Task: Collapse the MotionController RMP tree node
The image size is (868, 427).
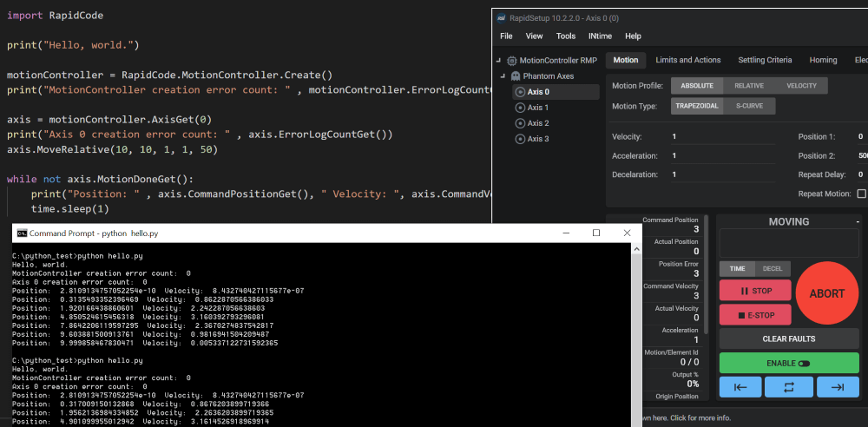Action: pyautogui.click(x=498, y=61)
